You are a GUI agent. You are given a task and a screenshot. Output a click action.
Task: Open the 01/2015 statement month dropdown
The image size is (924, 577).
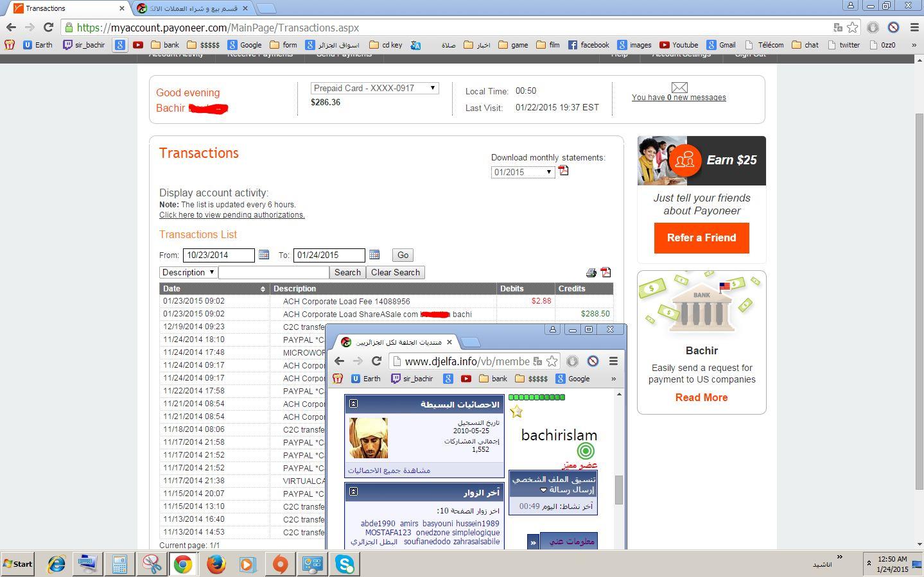click(523, 172)
